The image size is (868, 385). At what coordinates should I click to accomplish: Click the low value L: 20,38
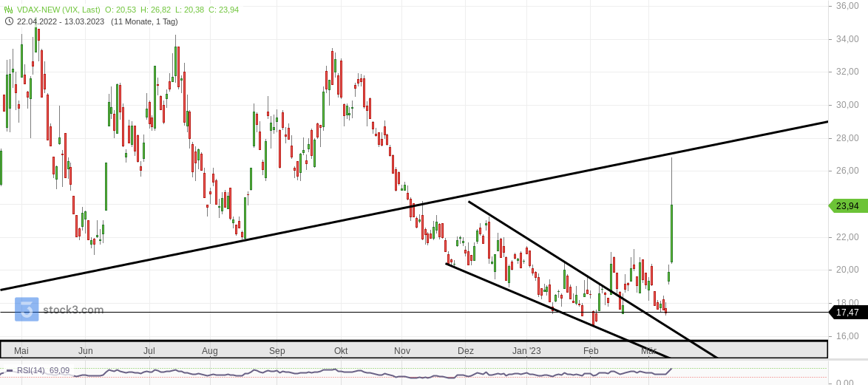(x=192, y=10)
